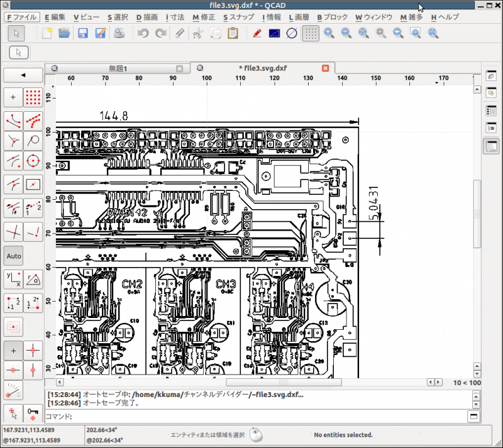The width and height of the screenshot is (503, 448).
Task: Click the Save (floppy disk) icon
Action: [x=82, y=33]
